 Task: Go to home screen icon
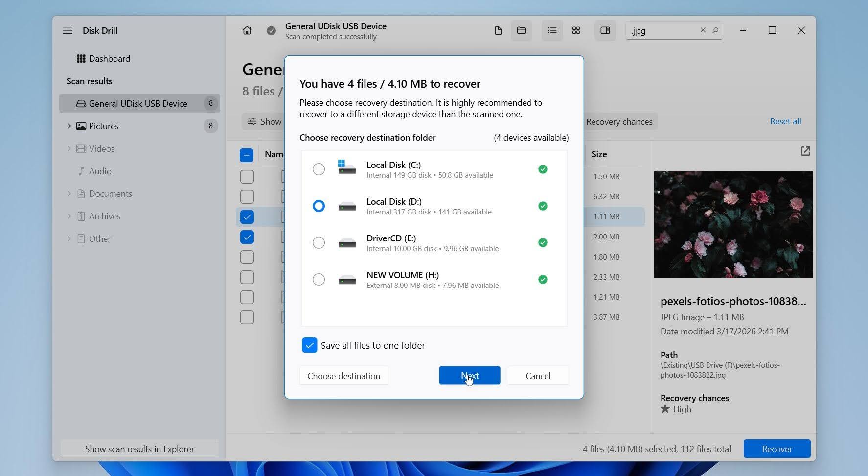pos(247,30)
